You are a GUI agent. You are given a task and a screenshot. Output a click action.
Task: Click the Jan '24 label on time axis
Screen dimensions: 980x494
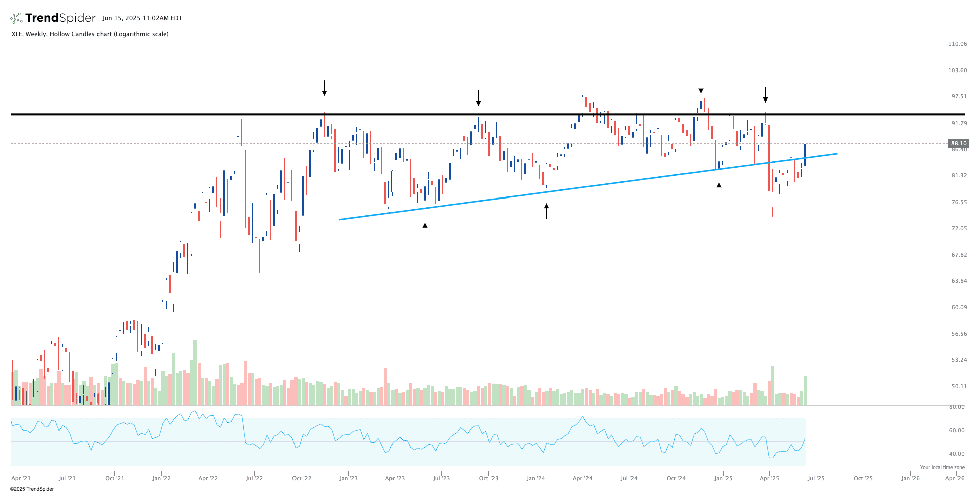click(536, 478)
